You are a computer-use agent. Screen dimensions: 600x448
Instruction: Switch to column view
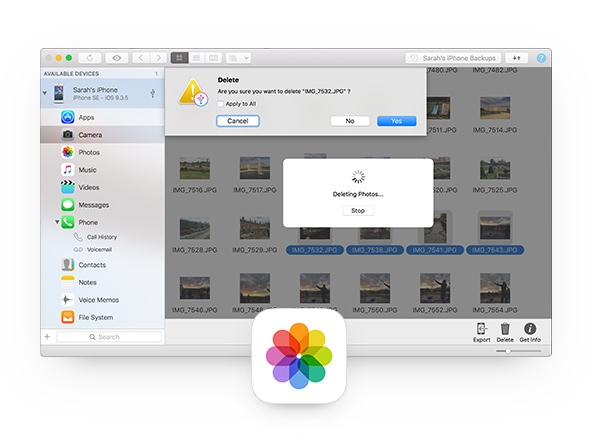(x=213, y=58)
